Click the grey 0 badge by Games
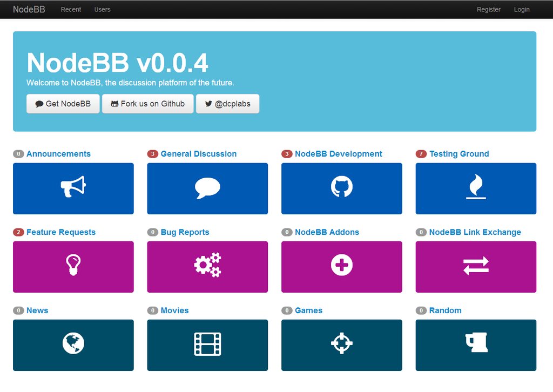This screenshot has height=392, width=553. click(287, 310)
